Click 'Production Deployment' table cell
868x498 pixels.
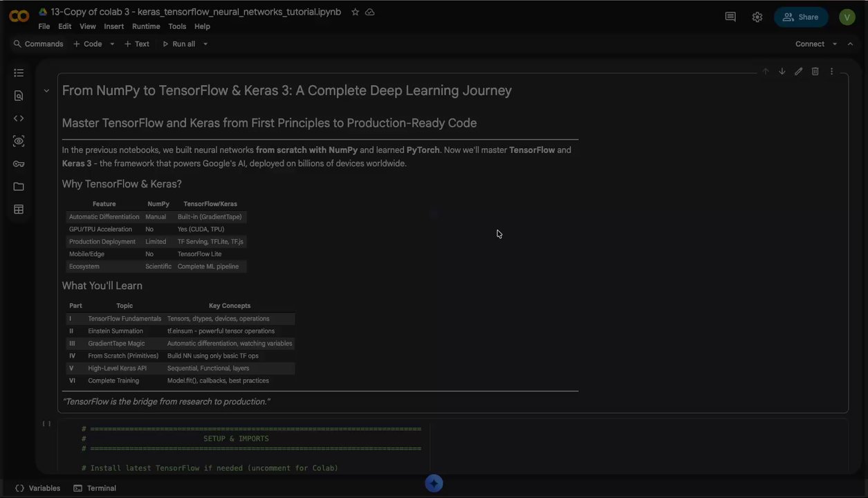coord(102,241)
